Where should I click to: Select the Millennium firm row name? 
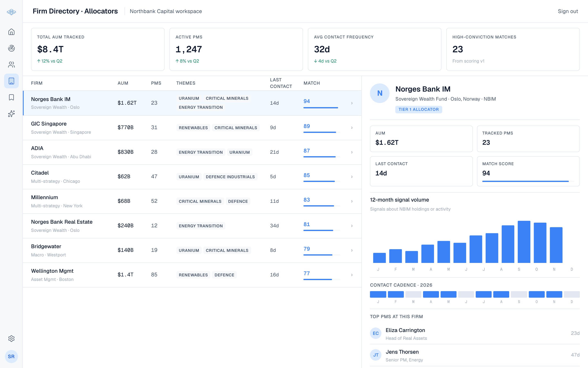point(45,197)
